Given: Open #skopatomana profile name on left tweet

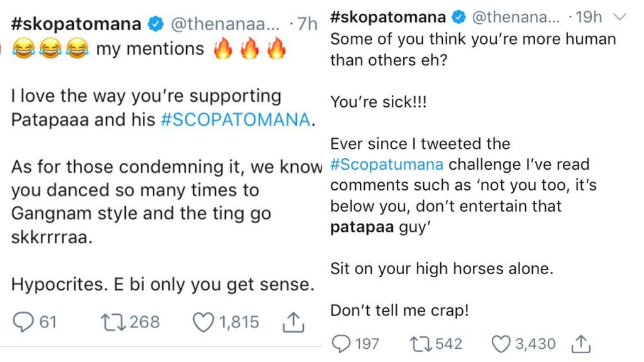Looking at the screenshot, I should pyautogui.click(x=75, y=25).
